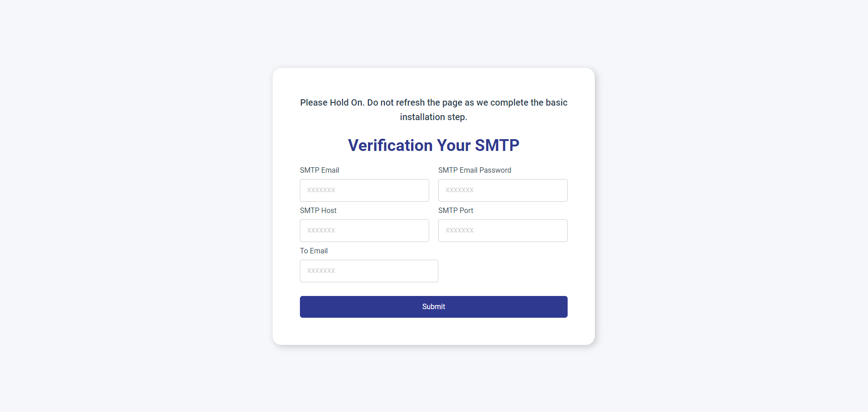The image size is (868, 412).
Task: Click the SMTP Email input field
Action: [364, 190]
